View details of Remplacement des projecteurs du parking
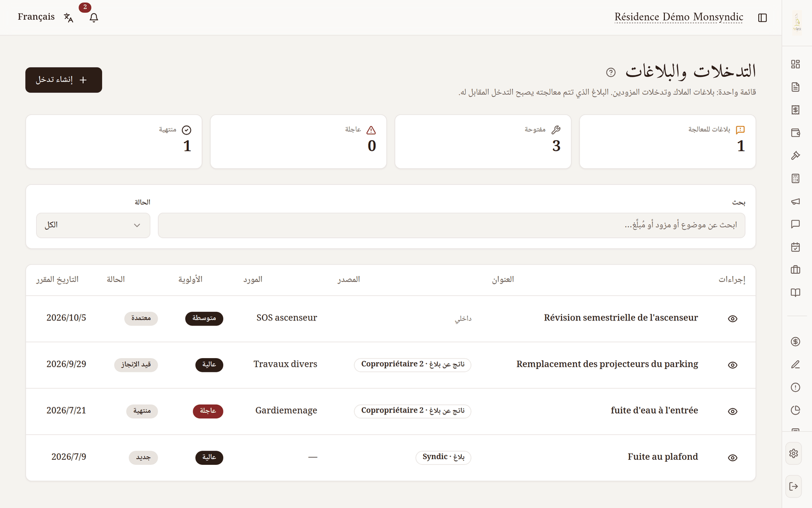This screenshot has width=812, height=508. click(x=732, y=365)
